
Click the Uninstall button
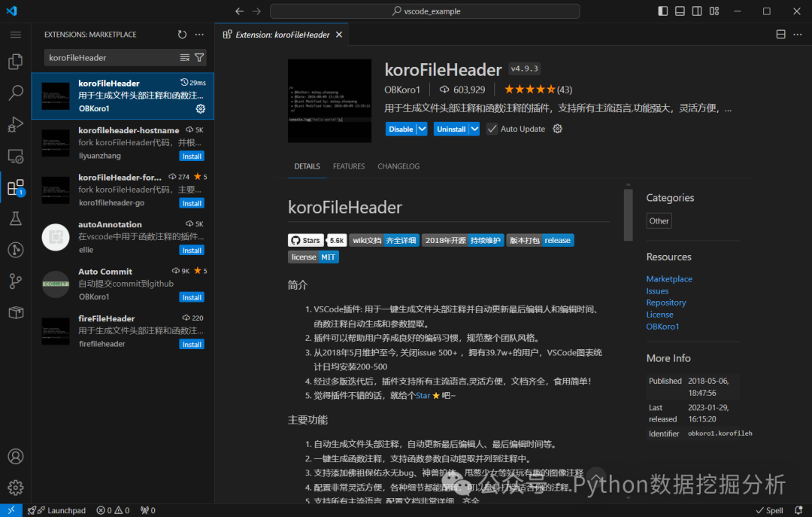pos(451,129)
